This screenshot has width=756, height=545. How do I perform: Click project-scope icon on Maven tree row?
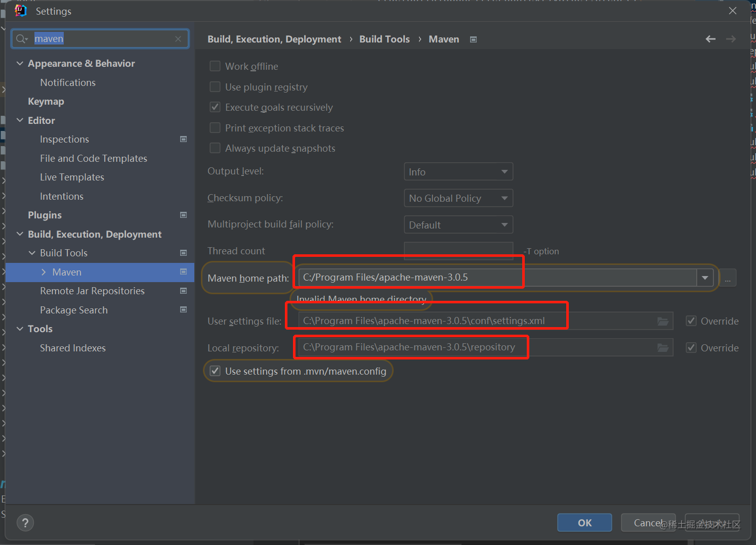tap(184, 272)
